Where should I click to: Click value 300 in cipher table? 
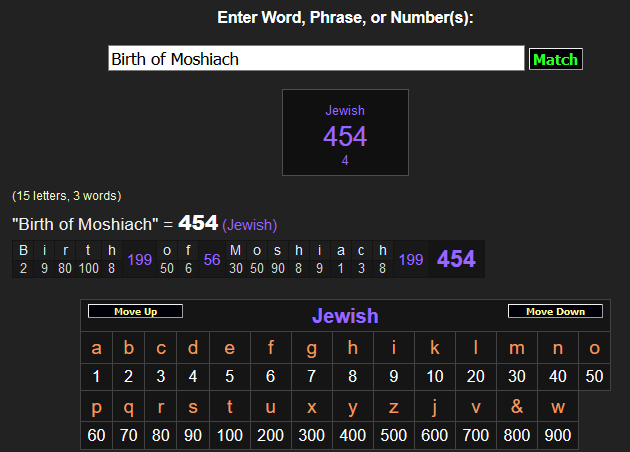[x=312, y=435]
